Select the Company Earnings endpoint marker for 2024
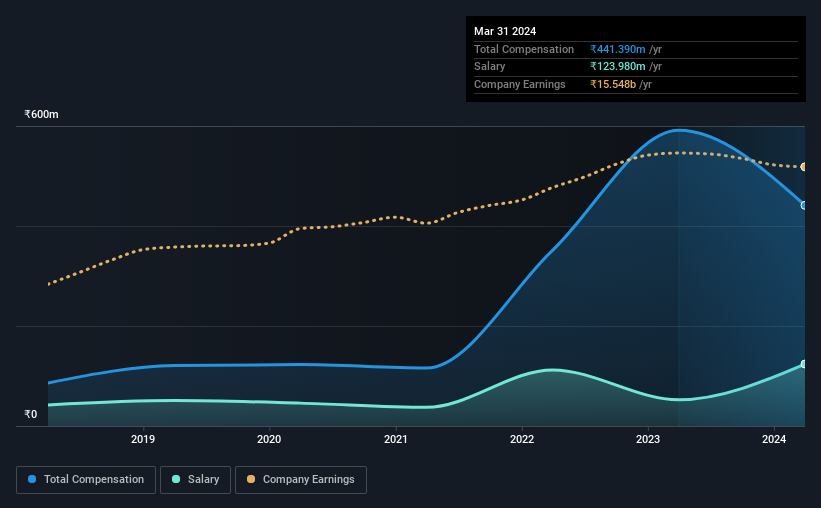Viewport: 821px width, 508px height. (x=804, y=167)
